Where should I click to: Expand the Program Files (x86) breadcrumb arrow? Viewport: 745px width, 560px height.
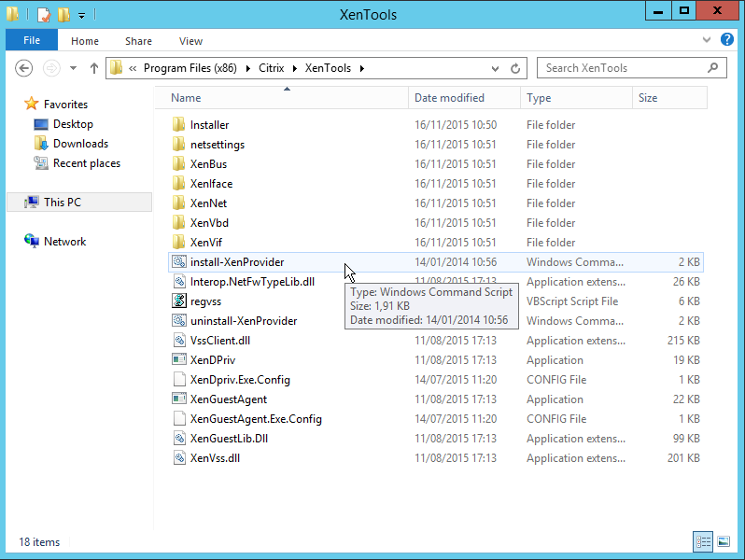248,68
